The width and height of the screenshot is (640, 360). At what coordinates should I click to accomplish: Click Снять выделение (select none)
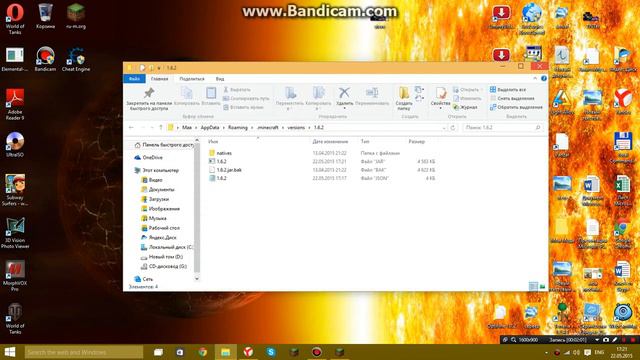point(512,98)
